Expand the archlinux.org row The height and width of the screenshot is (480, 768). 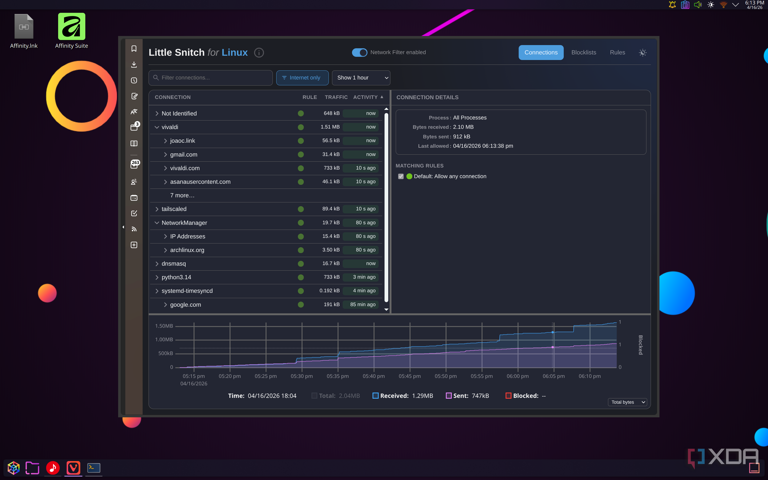click(x=165, y=250)
